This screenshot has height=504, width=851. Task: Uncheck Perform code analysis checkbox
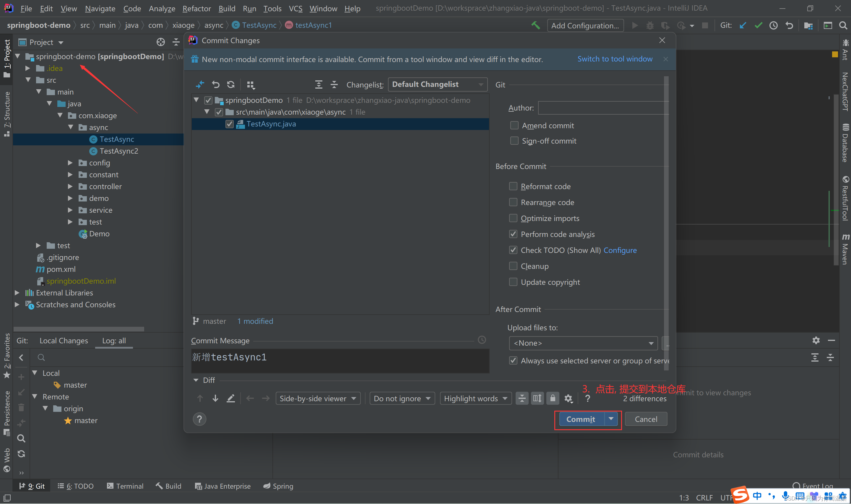(x=513, y=234)
